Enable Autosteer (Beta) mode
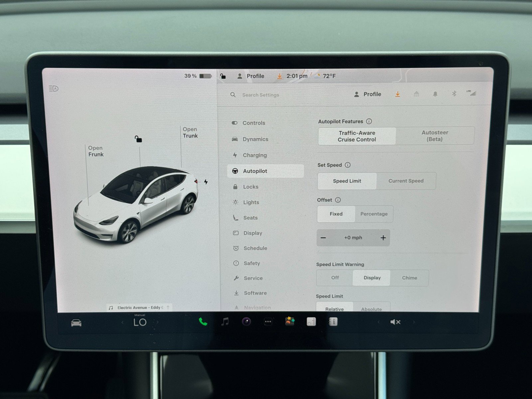Viewport: 532px width, 399px height. [435, 136]
